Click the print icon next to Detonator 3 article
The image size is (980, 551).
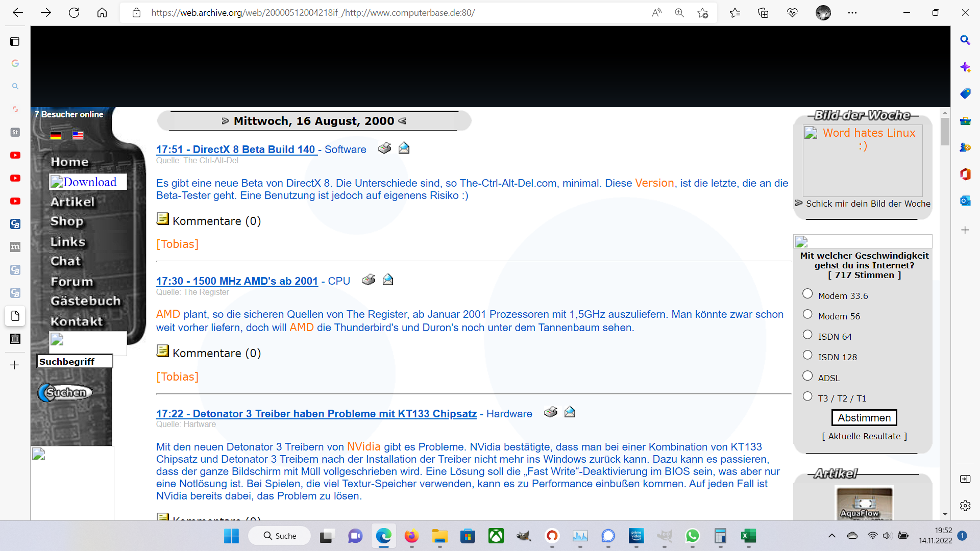click(550, 412)
